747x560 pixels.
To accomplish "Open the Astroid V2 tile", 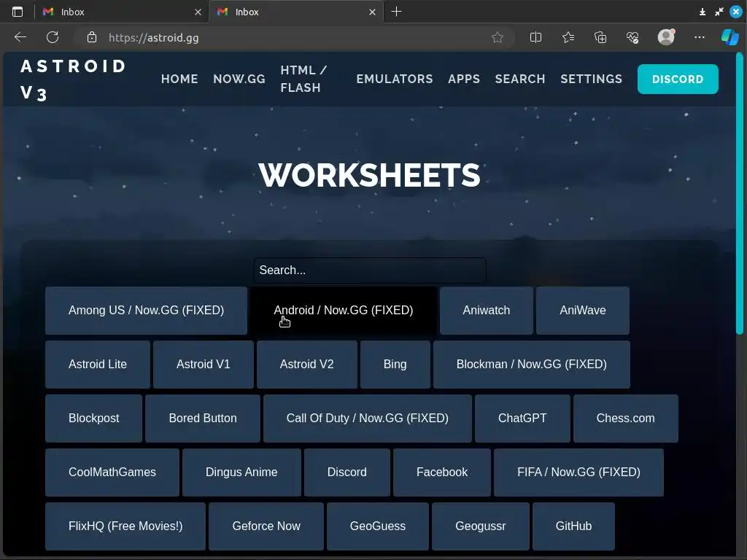I will [x=307, y=365].
